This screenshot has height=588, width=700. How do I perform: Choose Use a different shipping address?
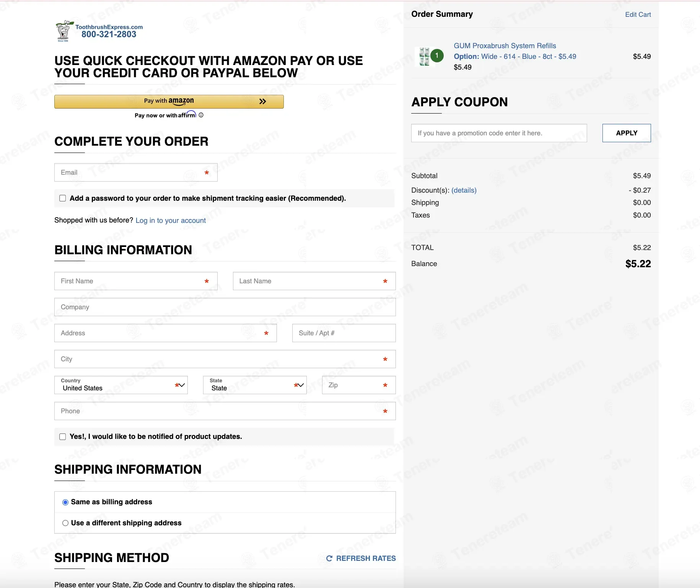pyautogui.click(x=65, y=523)
